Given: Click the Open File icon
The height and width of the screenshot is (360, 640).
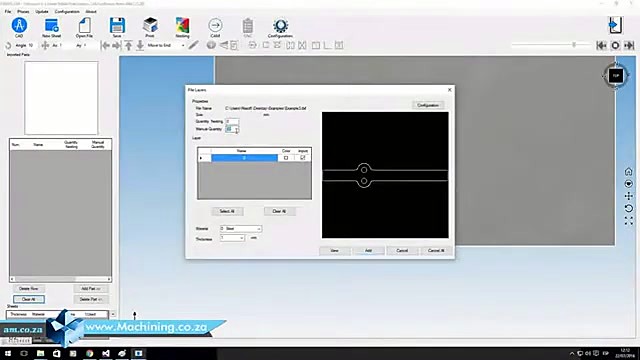Looking at the screenshot, I should [84, 25].
